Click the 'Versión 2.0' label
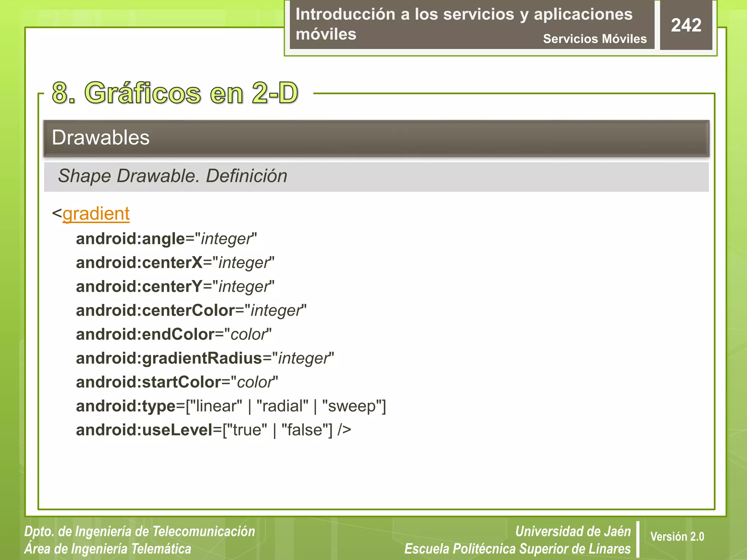This screenshot has width=747, height=560. coord(677,537)
